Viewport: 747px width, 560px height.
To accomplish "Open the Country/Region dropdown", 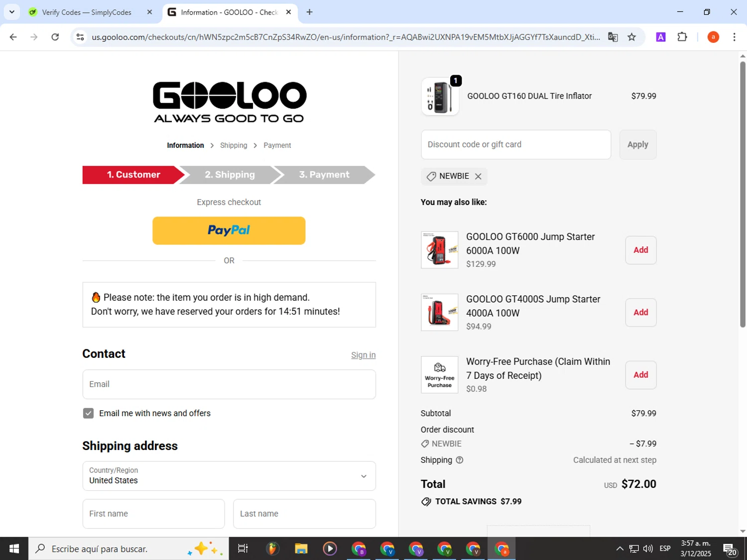I will [x=229, y=476].
